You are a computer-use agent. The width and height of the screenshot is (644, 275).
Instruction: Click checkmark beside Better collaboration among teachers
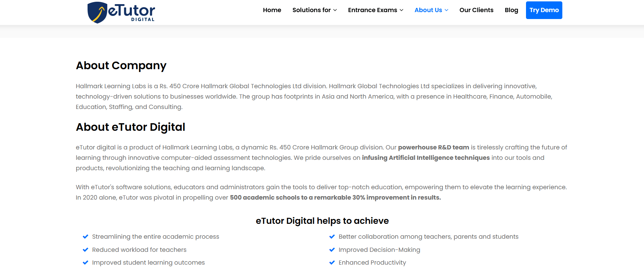(332, 237)
